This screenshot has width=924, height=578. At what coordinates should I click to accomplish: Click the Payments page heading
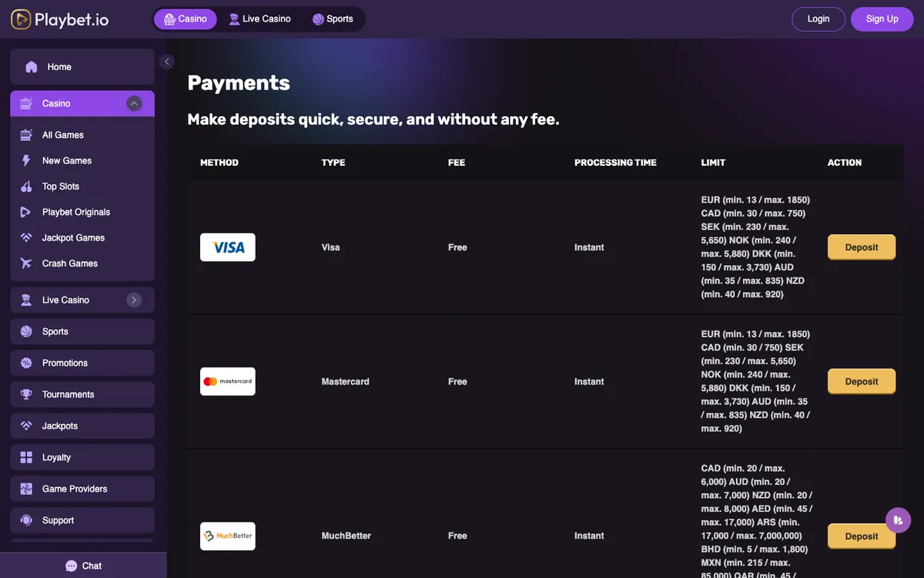tap(239, 83)
